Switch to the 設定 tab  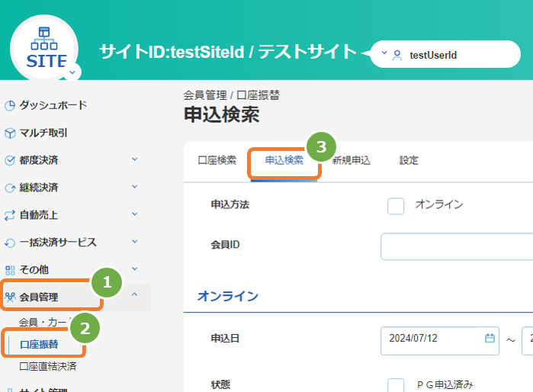tap(409, 160)
